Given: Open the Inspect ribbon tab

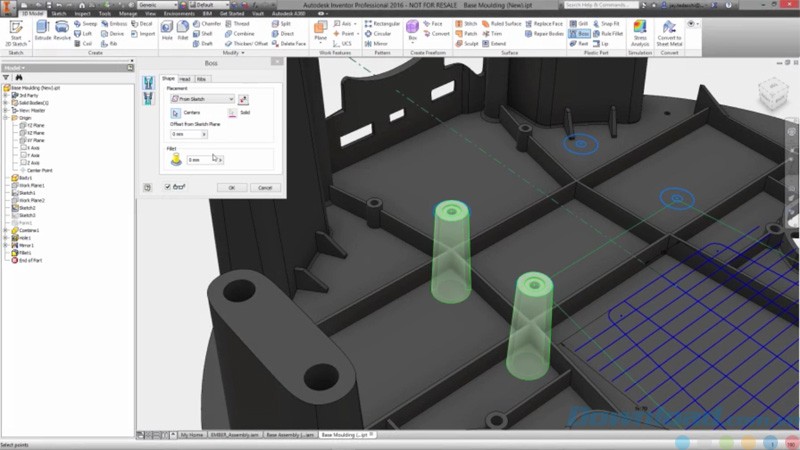Looking at the screenshot, I should click(x=82, y=14).
